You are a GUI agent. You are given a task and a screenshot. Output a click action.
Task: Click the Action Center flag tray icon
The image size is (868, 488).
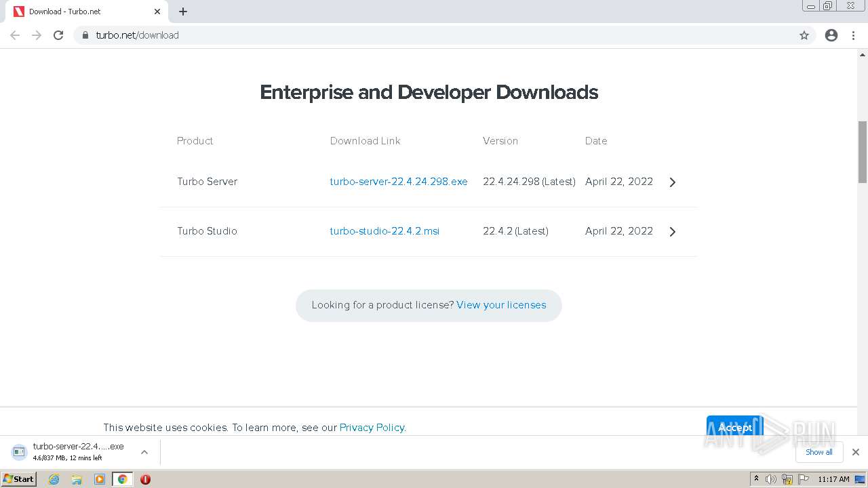coord(804,479)
